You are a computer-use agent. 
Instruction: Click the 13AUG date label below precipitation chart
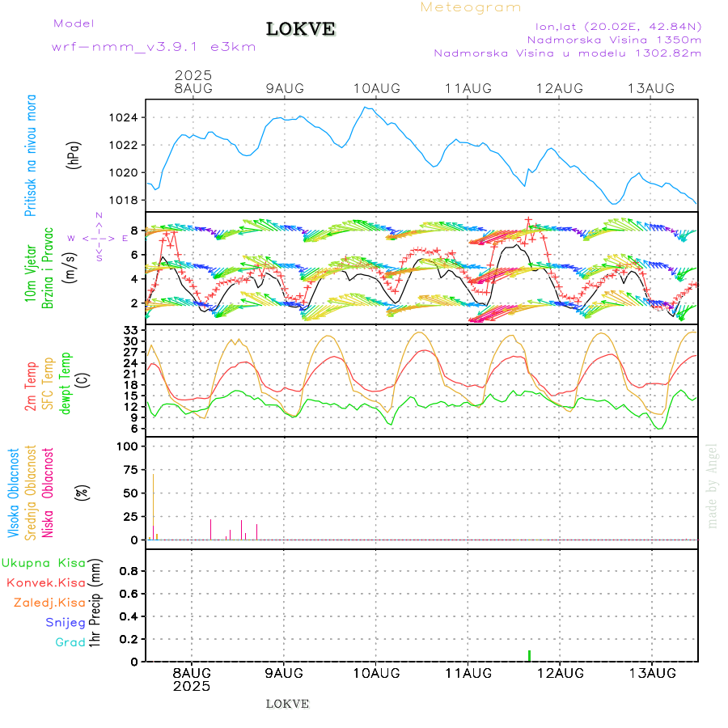pyautogui.click(x=652, y=672)
